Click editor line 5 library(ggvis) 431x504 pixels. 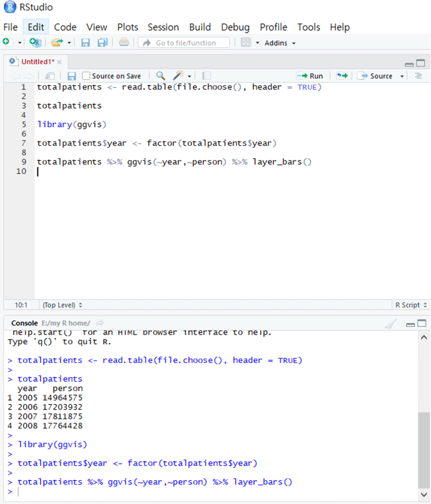[72, 124]
